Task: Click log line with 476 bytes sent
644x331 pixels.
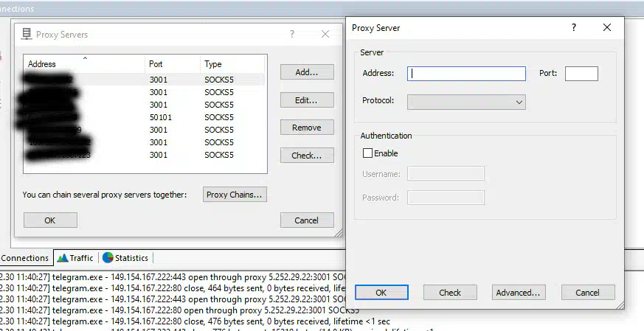Action: point(195,321)
